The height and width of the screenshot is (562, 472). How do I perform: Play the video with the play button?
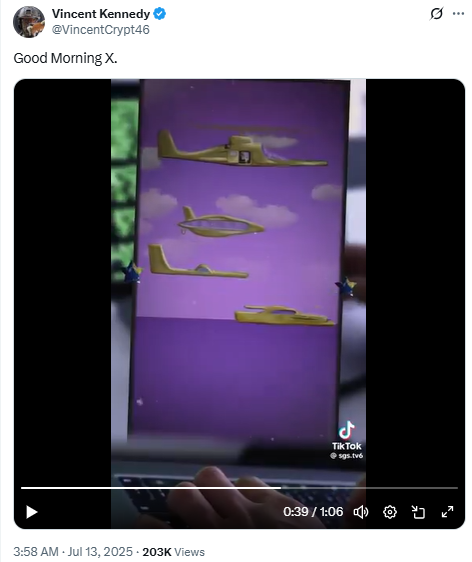32,512
